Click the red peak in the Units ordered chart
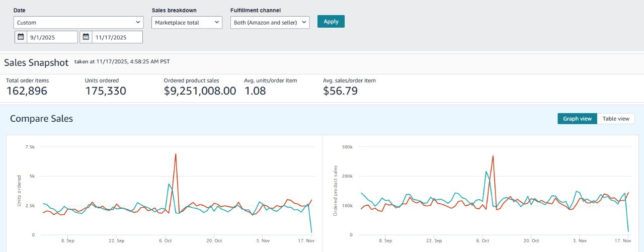This screenshot has width=644, height=252. [176, 154]
